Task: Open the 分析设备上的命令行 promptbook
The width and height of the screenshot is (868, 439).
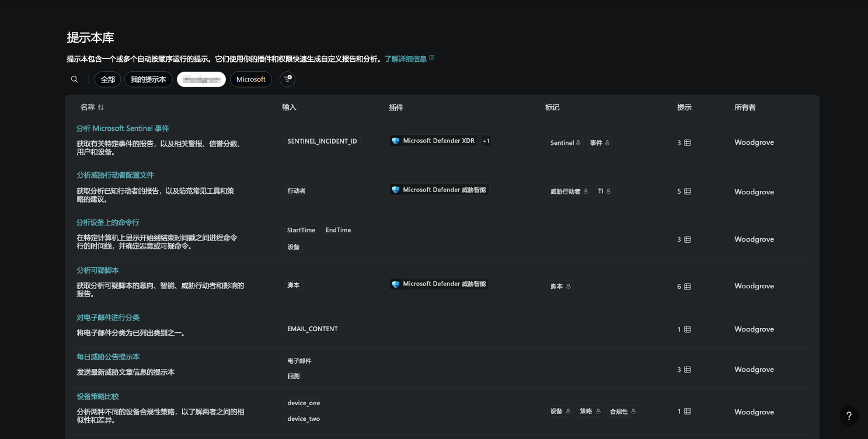Action: pyautogui.click(x=108, y=222)
